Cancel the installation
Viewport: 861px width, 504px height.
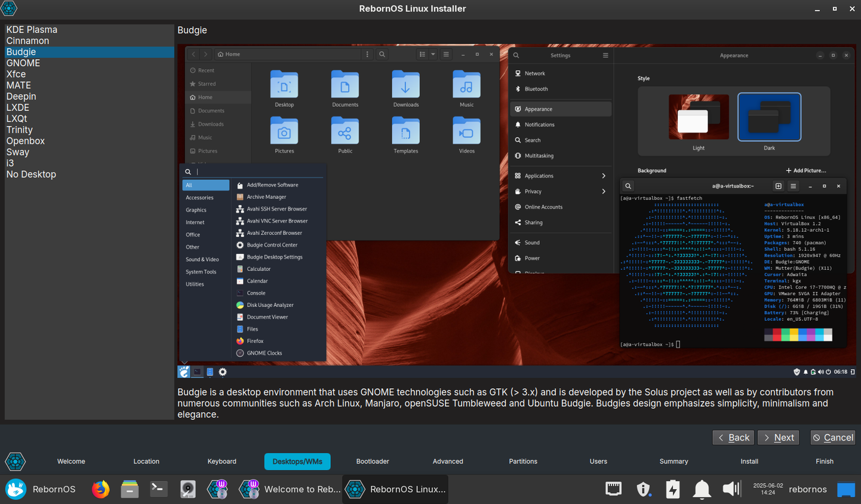pos(833,438)
